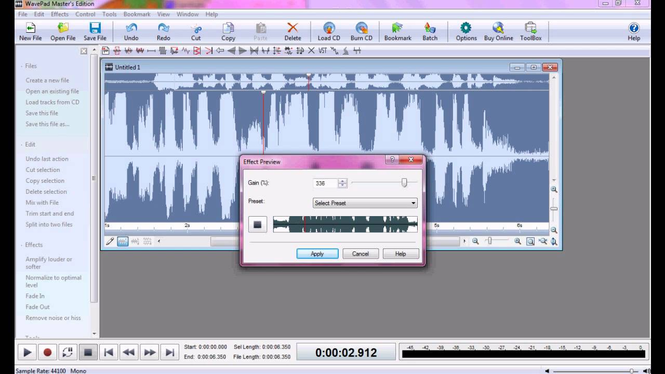Image resolution: width=665 pixels, height=374 pixels.
Task: Open the Tools menu
Action: pyautogui.click(x=109, y=14)
